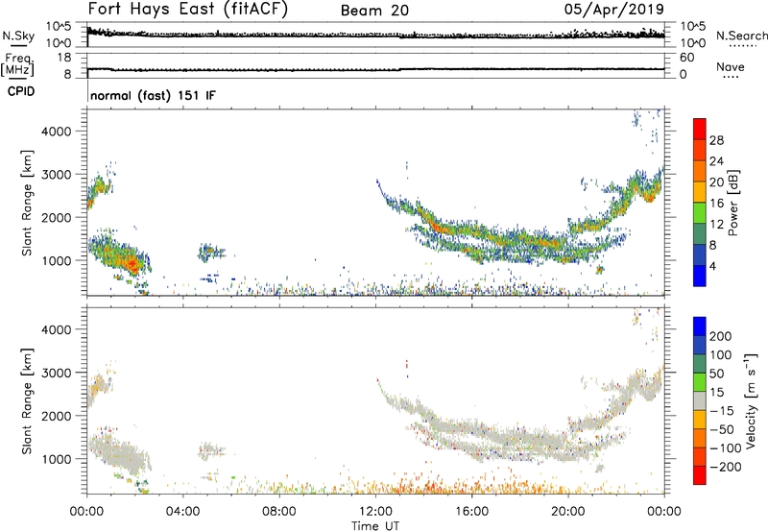The height and width of the screenshot is (532, 768).
Task: Click the '4' tick of the power scale
Action: (x=712, y=266)
